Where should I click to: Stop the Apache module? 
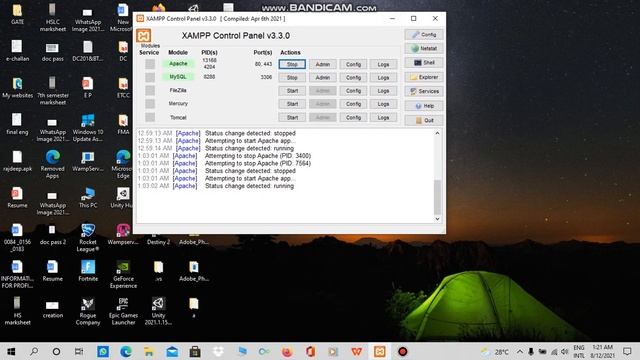292,64
